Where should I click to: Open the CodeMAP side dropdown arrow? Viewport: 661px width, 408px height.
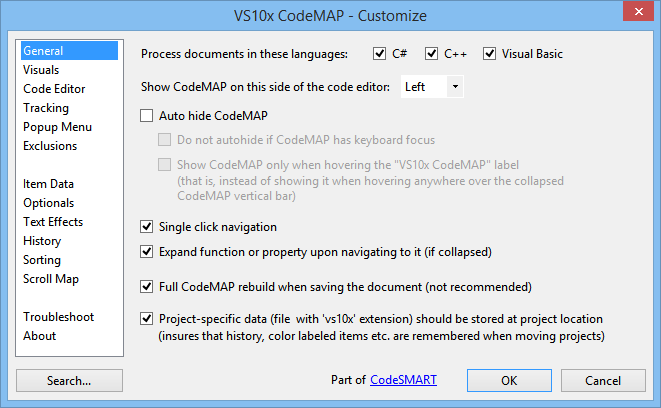(455, 87)
